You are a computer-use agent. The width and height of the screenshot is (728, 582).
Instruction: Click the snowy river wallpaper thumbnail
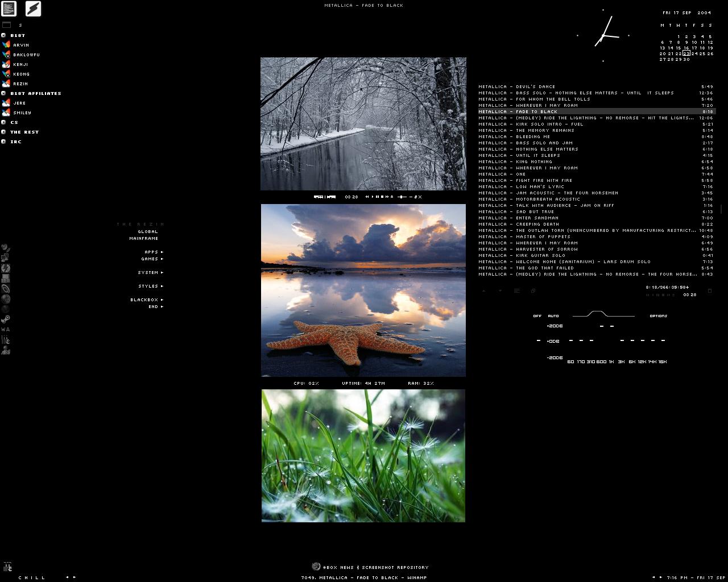point(363,123)
